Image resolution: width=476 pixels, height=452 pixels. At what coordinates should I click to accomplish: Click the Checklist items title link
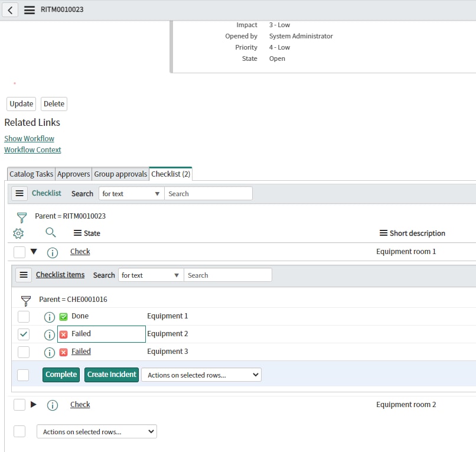[x=60, y=275]
